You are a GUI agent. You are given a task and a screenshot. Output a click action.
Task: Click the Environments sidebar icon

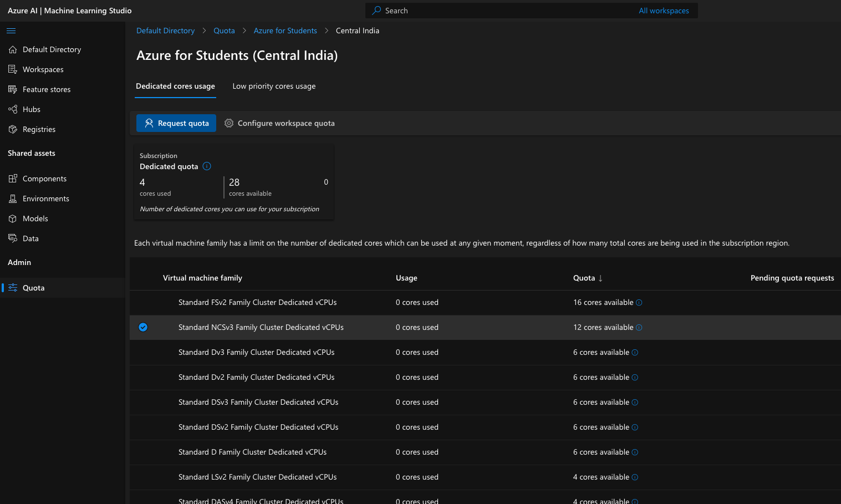pos(13,198)
